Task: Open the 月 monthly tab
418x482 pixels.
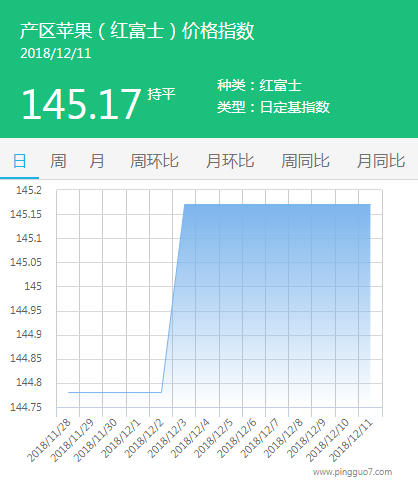Action: (97, 161)
